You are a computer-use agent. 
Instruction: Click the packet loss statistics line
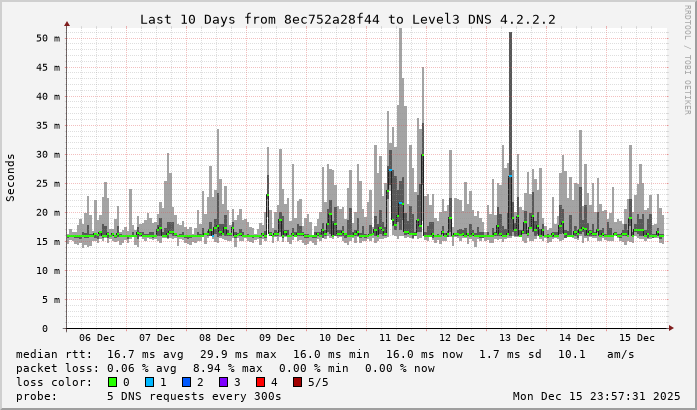click(x=225, y=368)
